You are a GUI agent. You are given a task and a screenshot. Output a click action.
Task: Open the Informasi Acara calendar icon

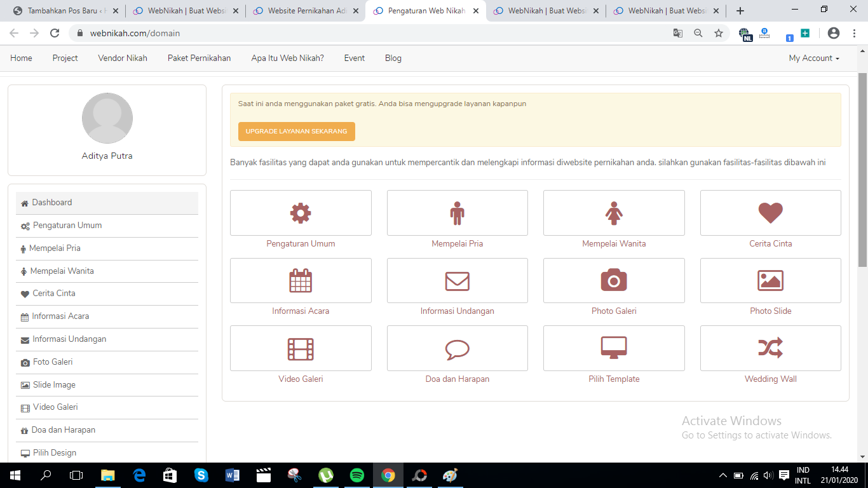click(x=301, y=280)
